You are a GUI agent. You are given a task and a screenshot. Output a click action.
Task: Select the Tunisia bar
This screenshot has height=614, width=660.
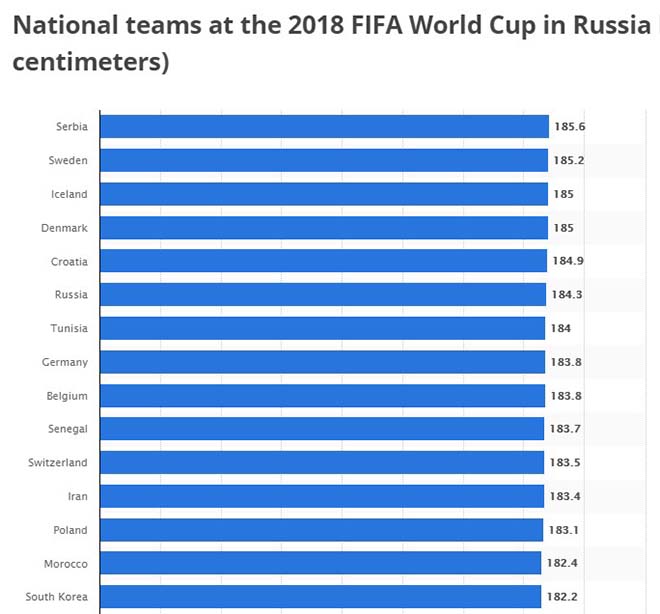(322, 328)
